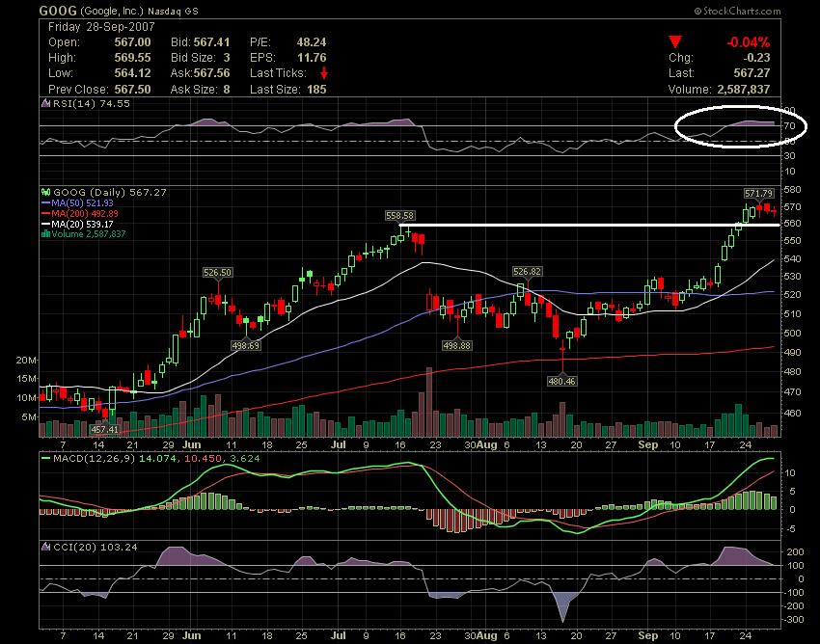820x644 pixels.
Task: Click the 498.69 low price marker
Action: pyautogui.click(x=246, y=345)
